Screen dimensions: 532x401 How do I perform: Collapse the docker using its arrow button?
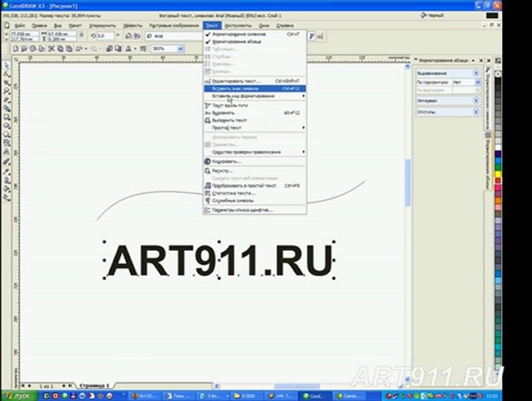473,60
